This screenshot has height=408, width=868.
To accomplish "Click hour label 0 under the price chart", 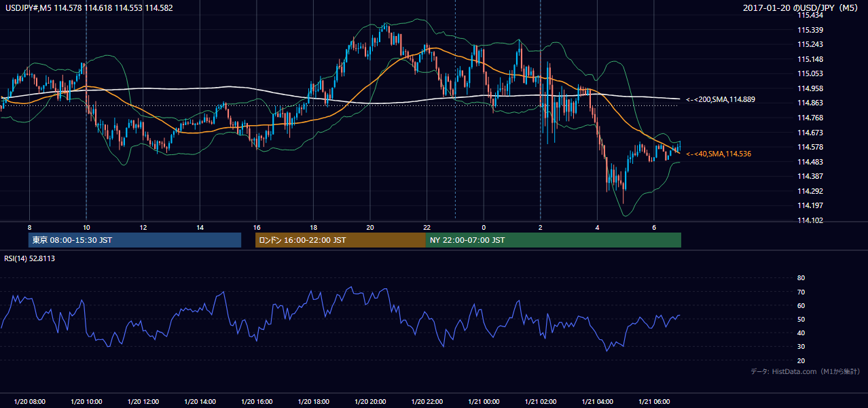I will [x=484, y=227].
